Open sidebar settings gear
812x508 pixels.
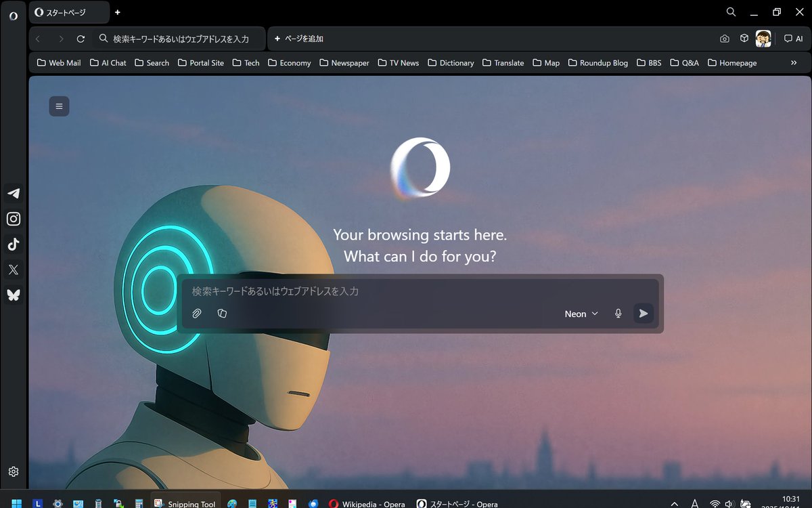pos(14,471)
